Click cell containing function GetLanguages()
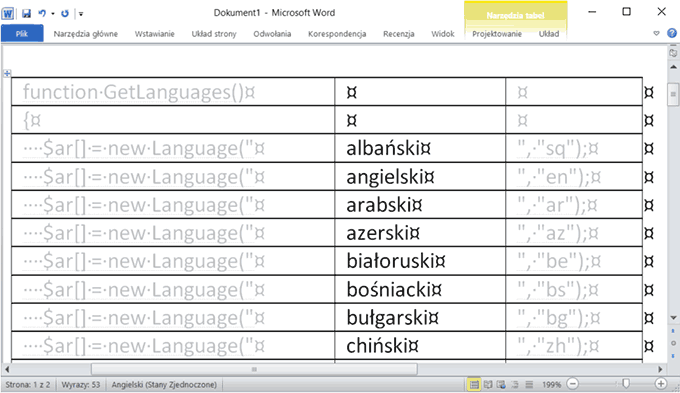The width and height of the screenshot is (680, 393). click(173, 92)
